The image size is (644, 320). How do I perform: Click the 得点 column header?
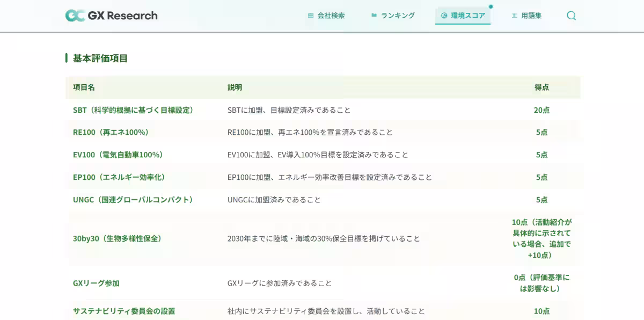coord(541,87)
